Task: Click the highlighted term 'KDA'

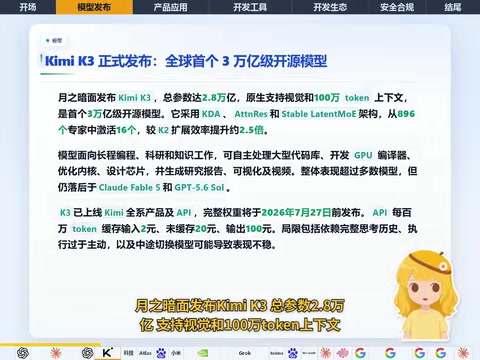Action: [x=211, y=114]
